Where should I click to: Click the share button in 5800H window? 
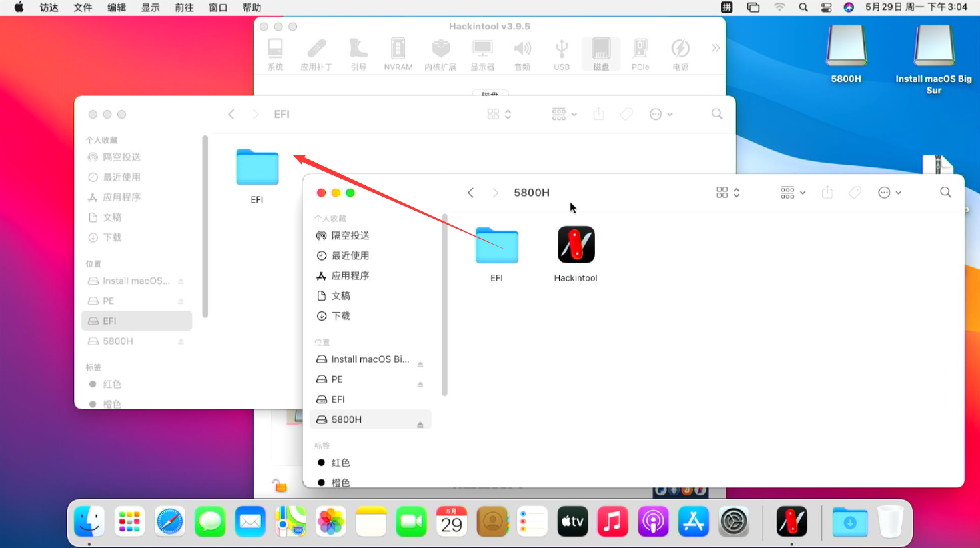click(x=827, y=192)
